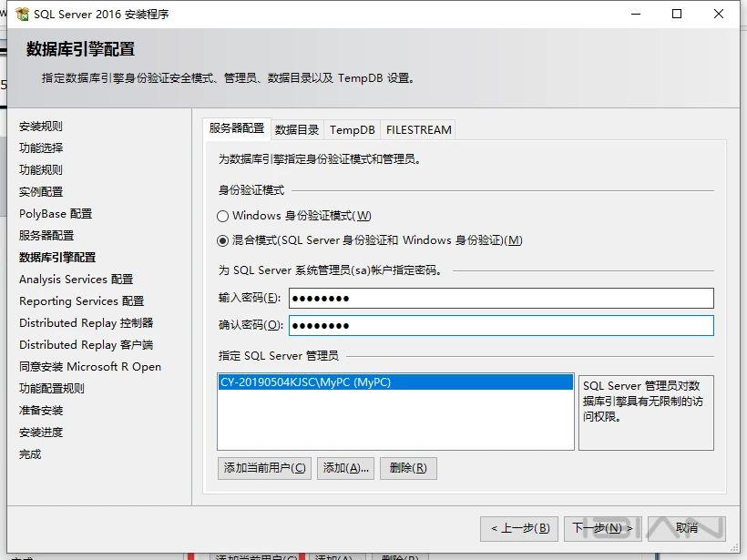
Task: Click 服务器配置 step in sidebar
Action: [46, 236]
